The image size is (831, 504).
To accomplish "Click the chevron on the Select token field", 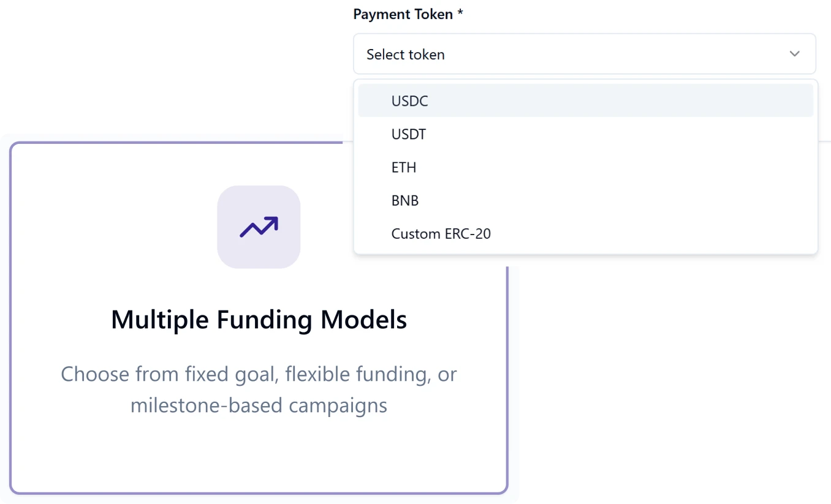I will [794, 54].
